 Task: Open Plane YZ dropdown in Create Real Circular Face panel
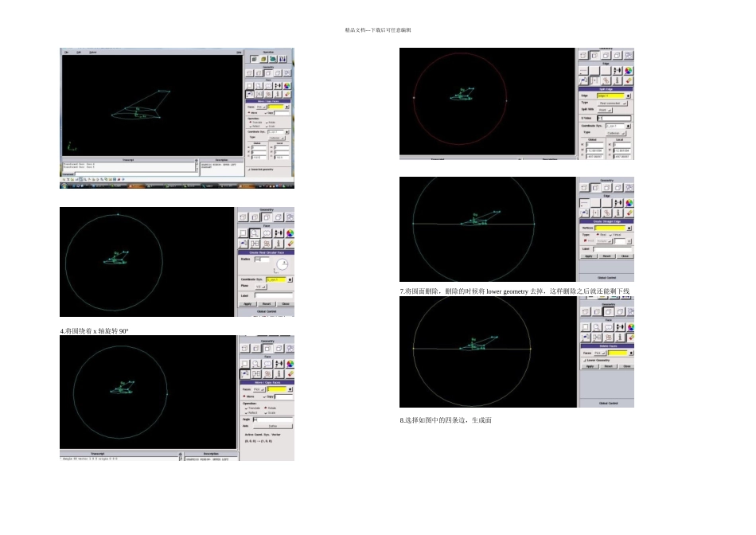261,287
